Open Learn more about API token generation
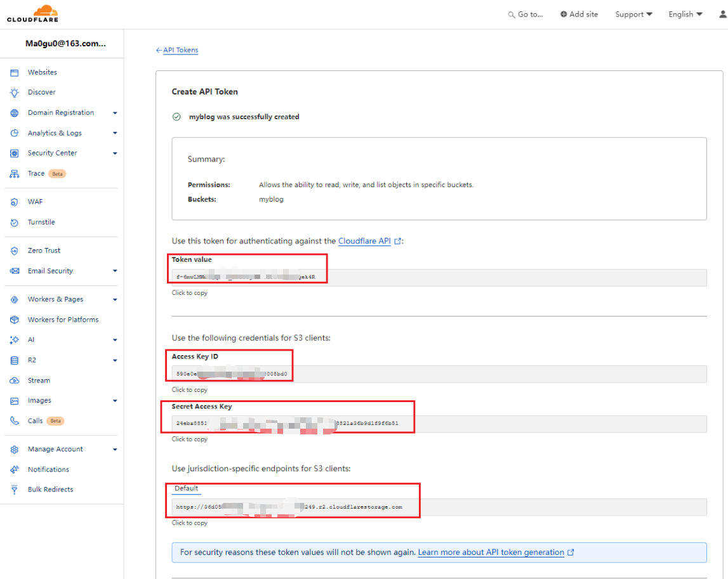The width and height of the screenshot is (728, 579). coord(491,552)
